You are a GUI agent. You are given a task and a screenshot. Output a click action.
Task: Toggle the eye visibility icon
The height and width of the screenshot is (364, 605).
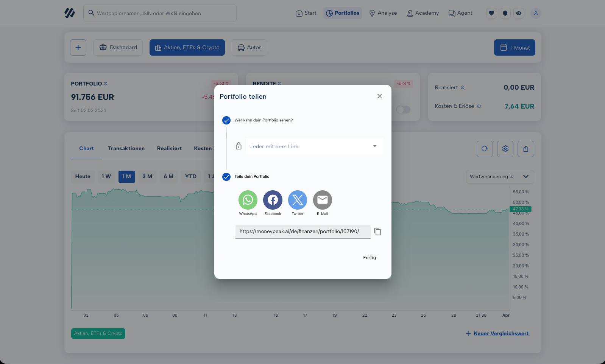coord(519,13)
